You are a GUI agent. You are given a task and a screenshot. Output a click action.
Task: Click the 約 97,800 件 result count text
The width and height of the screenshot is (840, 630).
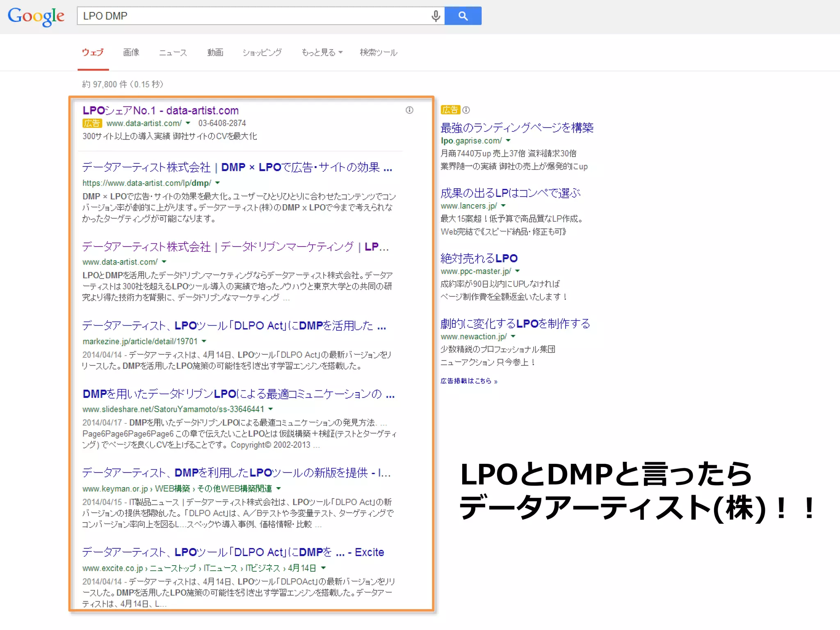pyautogui.click(x=123, y=84)
